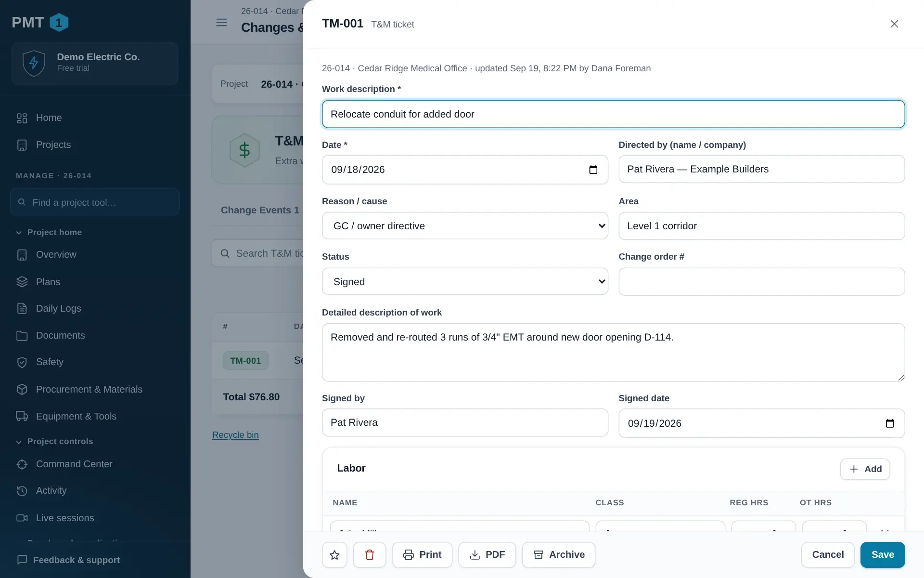This screenshot has height=578, width=924.
Task: Open calendar picker for Date field
Action: [x=593, y=170]
